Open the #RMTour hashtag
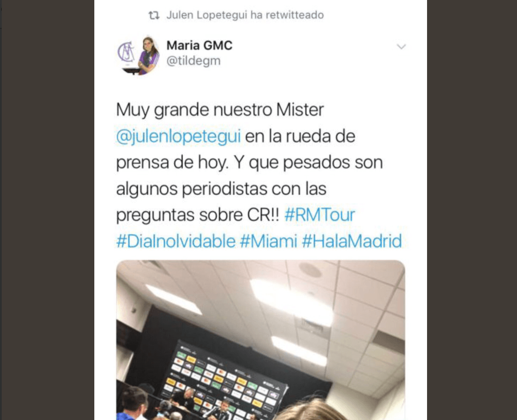The width and height of the screenshot is (517, 420). pyautogui.click(x=319, y=215)
